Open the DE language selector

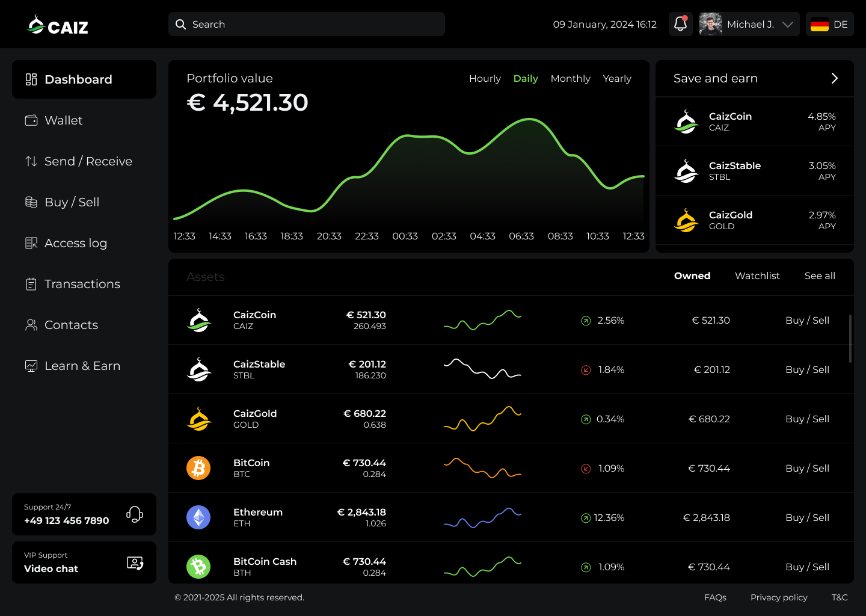click(830, 24)
